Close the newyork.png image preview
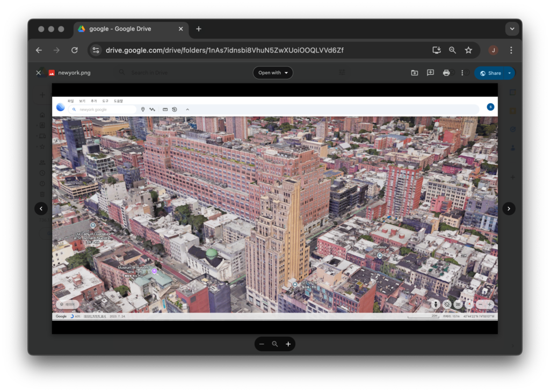The width and height of the screenshot is (550, 392). coord(38,73)
